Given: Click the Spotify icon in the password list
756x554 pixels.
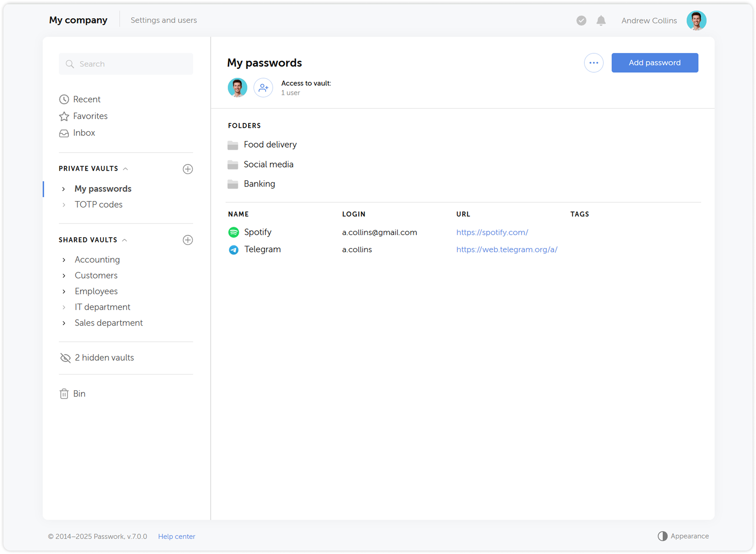Looking at the screenshot, I should [233, 232].
